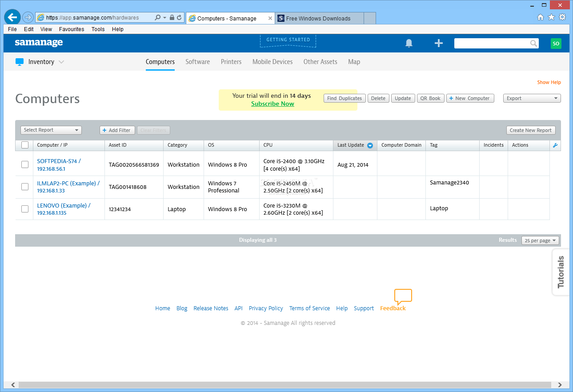Switch to the Computers tab
This screenshot has width=573, height=392.
tap(160, 62)
